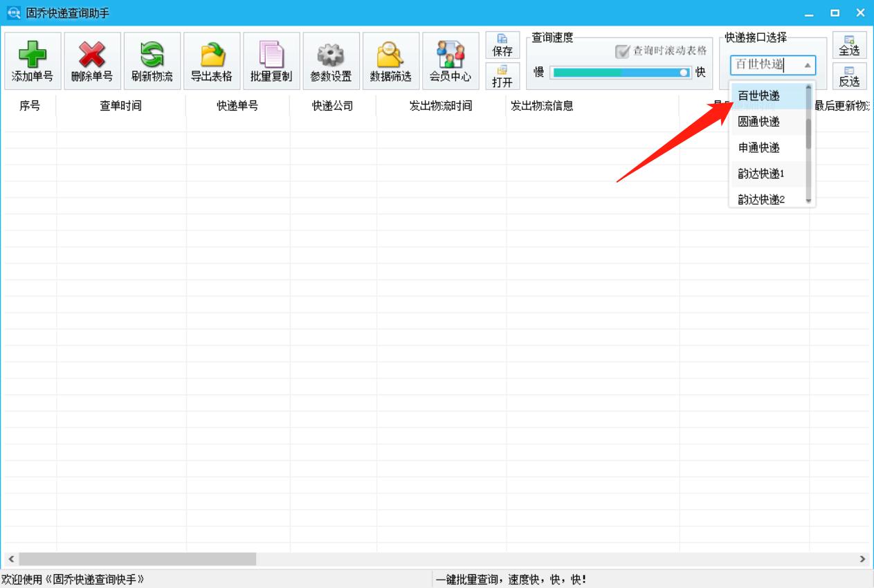Click the horizontal scrollbar thumb

(x=137, y=559)
